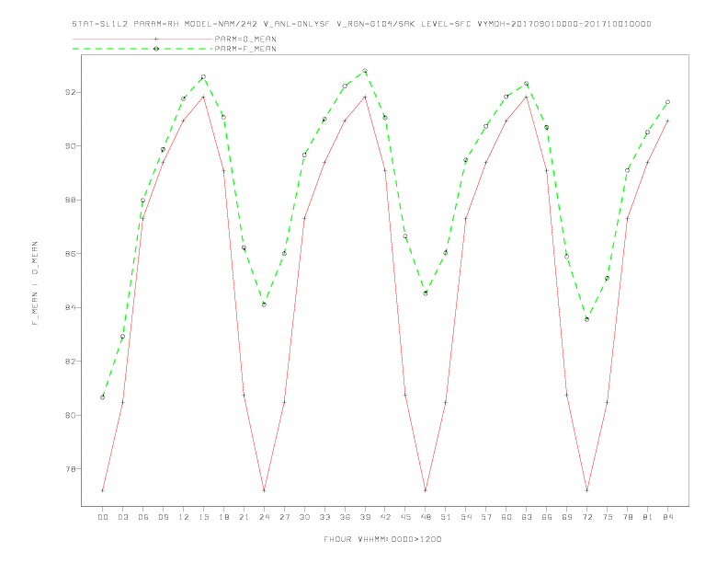The width and height of the screenshot is (728, 563).
Task: Click the y-axis tick value 78
Action: tap(70, 468)
